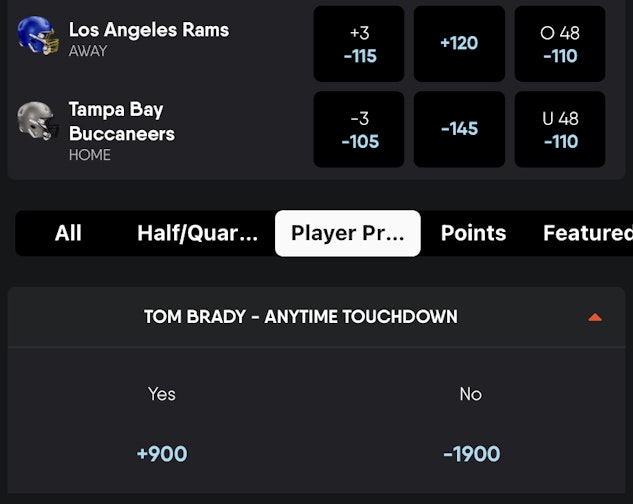Open the Featured tab
Viewport: 633px width, 504px height.
(587, 233)
